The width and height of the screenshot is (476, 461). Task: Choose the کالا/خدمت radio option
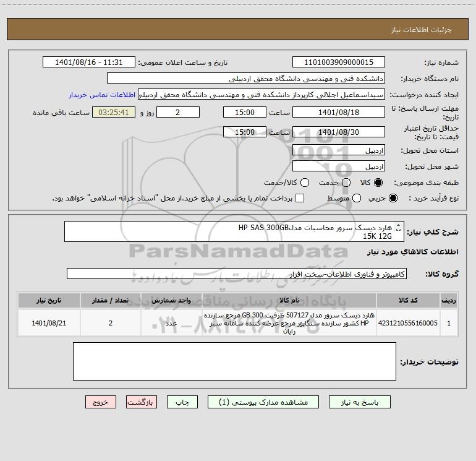click(305, 183)
